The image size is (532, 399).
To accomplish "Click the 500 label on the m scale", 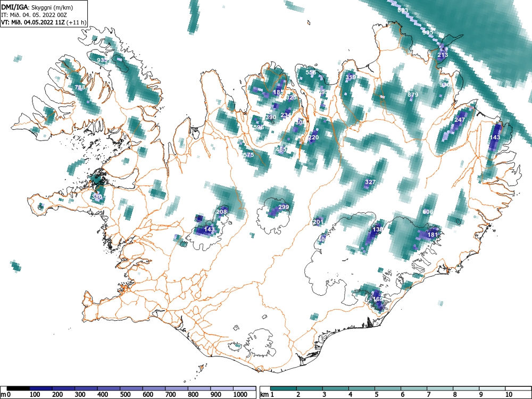I will (125, 395).
